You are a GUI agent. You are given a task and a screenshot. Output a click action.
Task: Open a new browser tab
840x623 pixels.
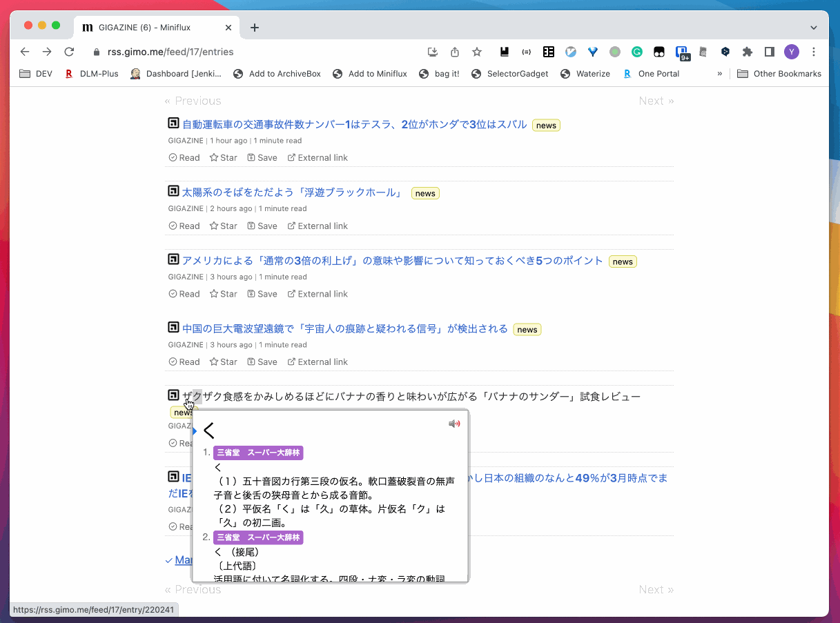[x=255, y=28]
